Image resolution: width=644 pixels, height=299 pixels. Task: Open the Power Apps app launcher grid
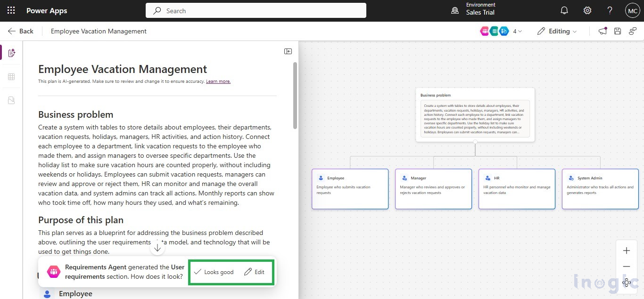tap(11, 10)
